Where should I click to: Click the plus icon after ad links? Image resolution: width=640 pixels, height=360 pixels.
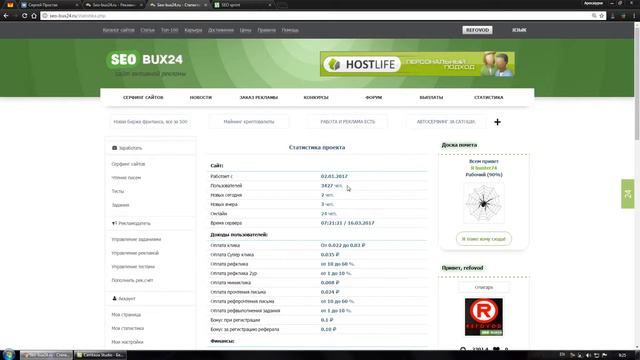coord(497,122)
